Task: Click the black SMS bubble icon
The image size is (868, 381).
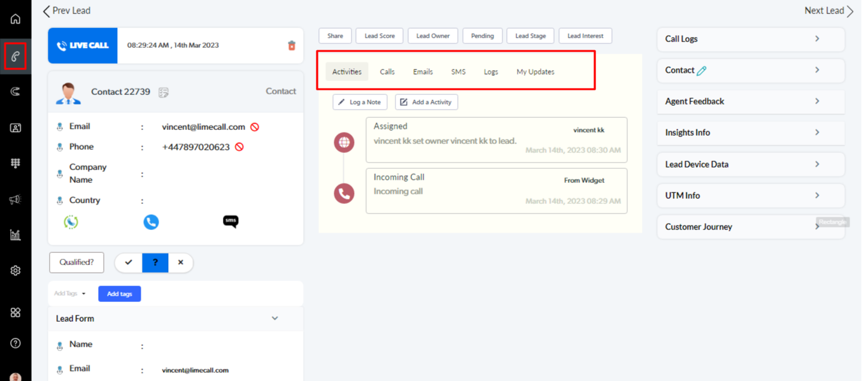Action: tap(231, 222)
